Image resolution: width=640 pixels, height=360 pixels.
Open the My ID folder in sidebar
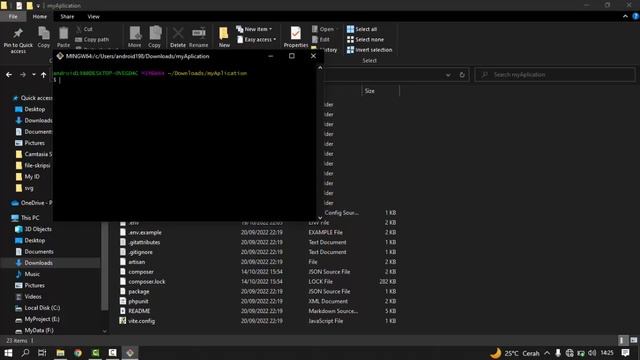28,177
